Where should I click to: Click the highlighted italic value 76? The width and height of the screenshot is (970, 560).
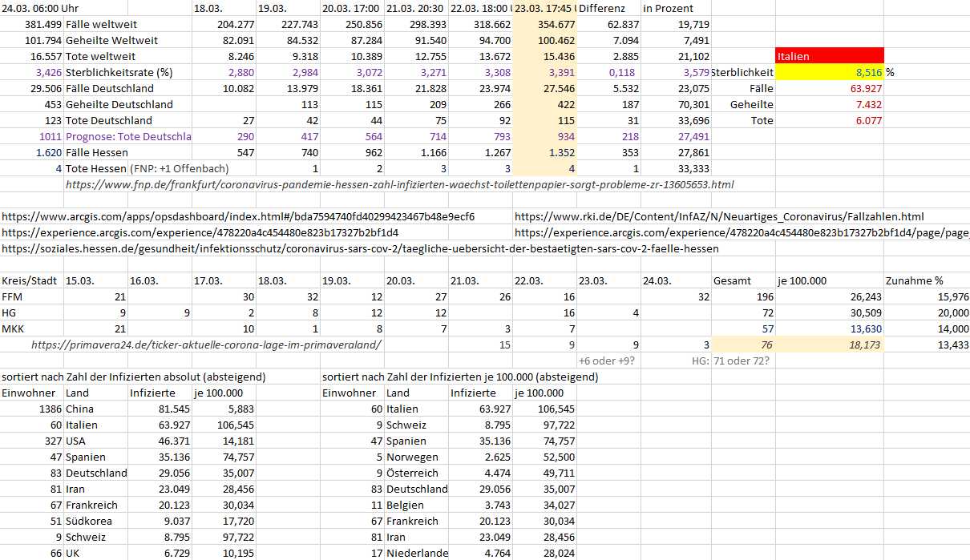tap(766, 344)
